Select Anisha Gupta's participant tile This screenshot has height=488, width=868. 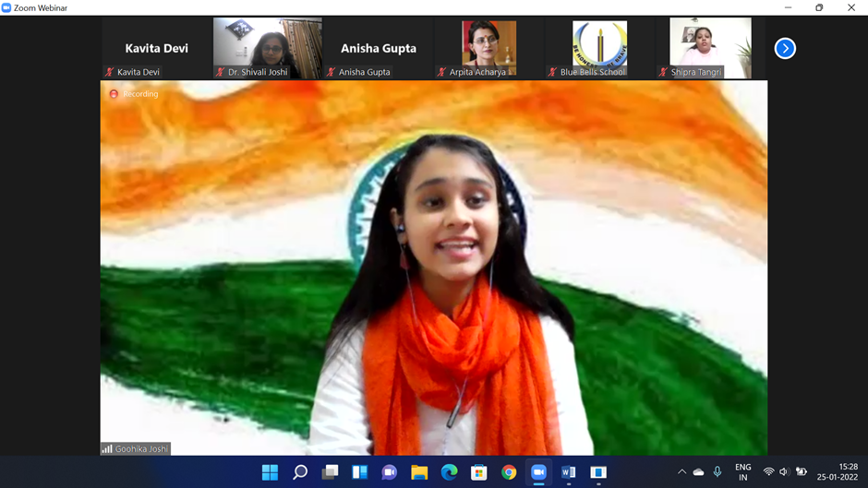(x=378, y=48)
